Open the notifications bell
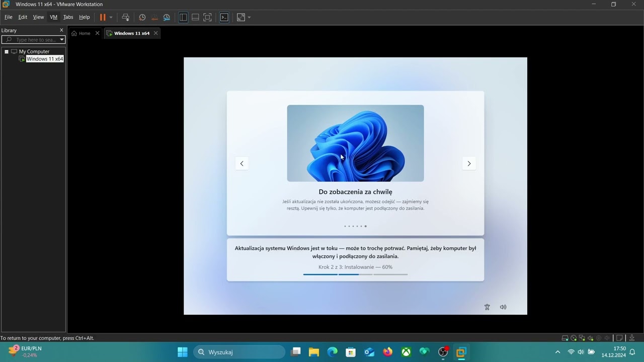Screen dimensions: 644x362 [632, 352]
